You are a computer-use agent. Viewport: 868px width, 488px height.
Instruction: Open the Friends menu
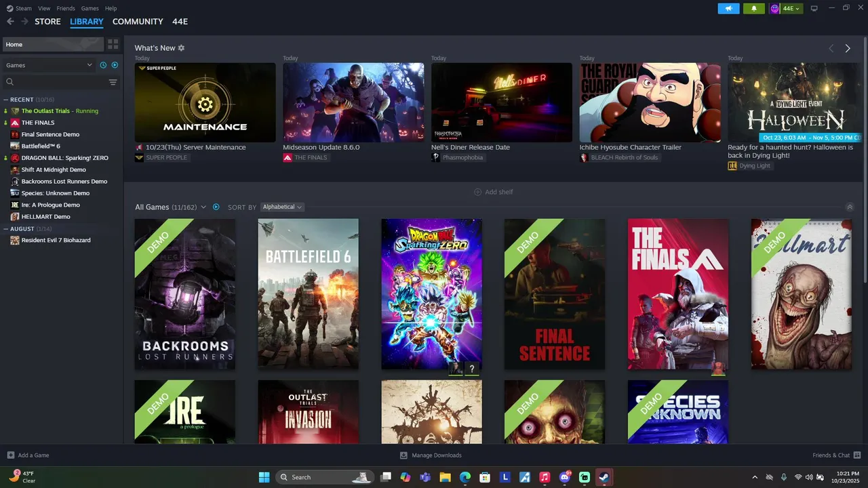pos(66,8)
